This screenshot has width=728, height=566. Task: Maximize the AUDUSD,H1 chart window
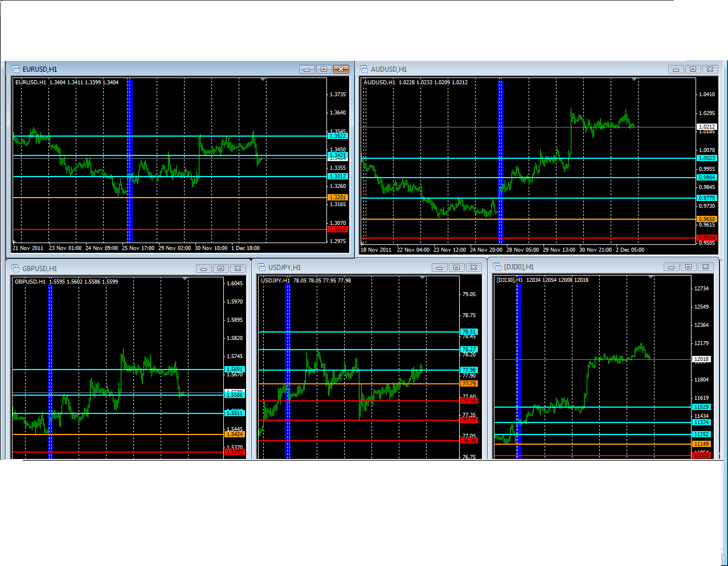click(x=693, y=69)
